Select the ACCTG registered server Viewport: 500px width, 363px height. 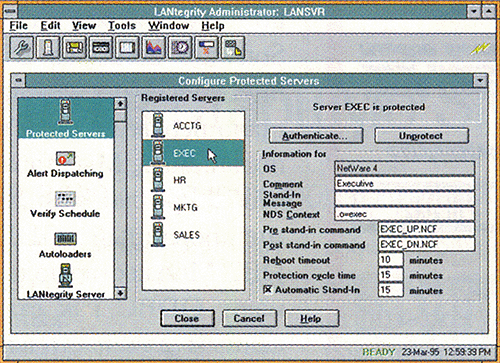[x=193, y=126]
